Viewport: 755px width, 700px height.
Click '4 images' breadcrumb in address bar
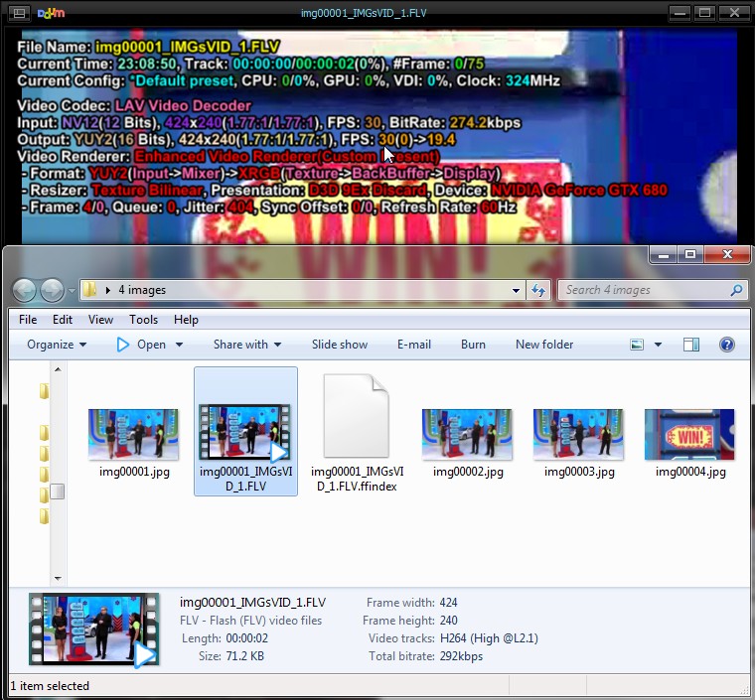(142, 290)
